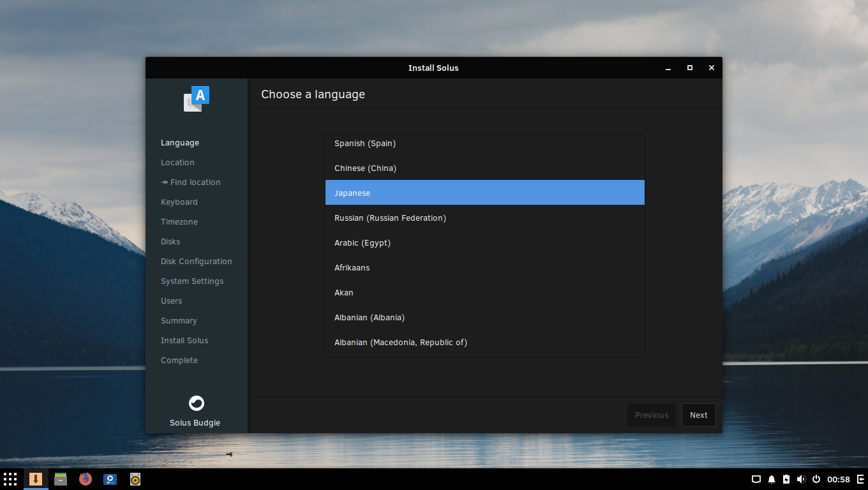The image size is (868, 490).
Task: Select Russian (Russian Federation) language
Action: [485, 218]
